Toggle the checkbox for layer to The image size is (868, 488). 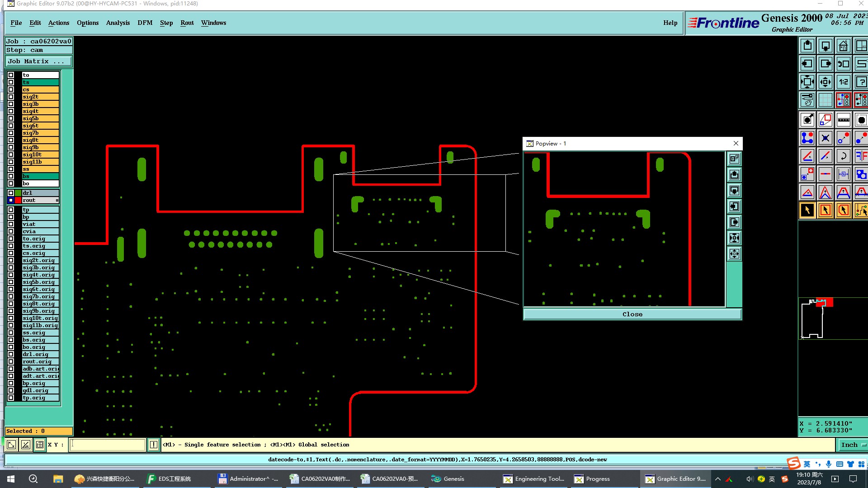click(x=11, y=75)
